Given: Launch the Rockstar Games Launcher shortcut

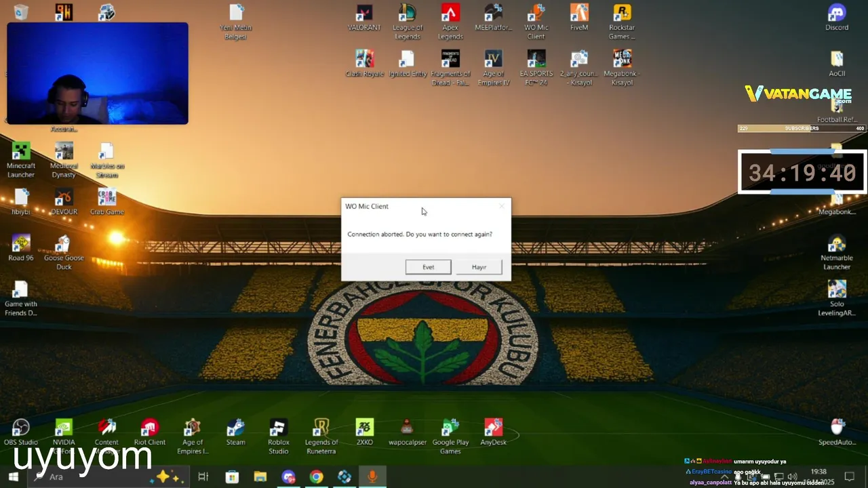Looking at the screenshot, I should click(622, 22).
